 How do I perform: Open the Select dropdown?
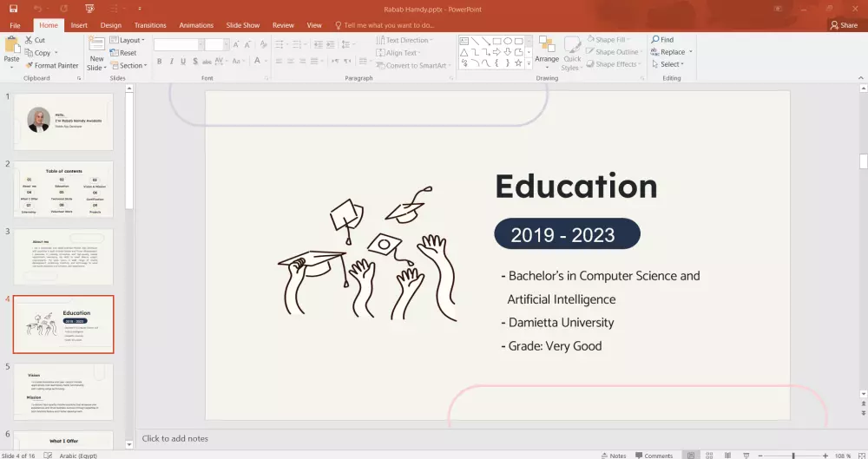[x=667, y=64]
